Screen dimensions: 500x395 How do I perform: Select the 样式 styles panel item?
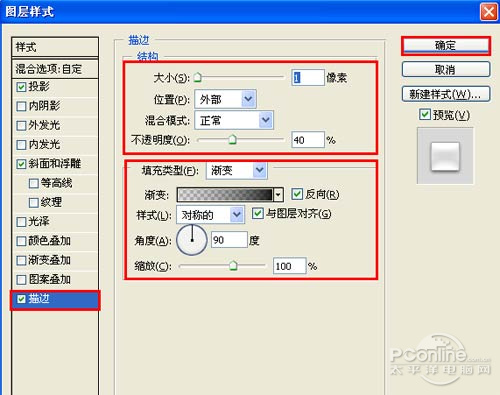pyautogui.click(x=55, y=47)
